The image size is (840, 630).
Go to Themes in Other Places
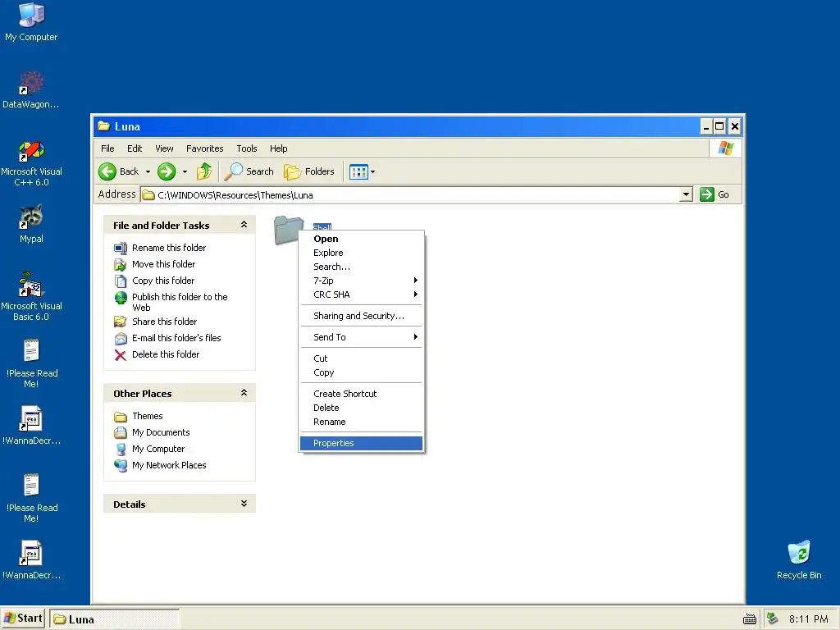click(148, 416)
